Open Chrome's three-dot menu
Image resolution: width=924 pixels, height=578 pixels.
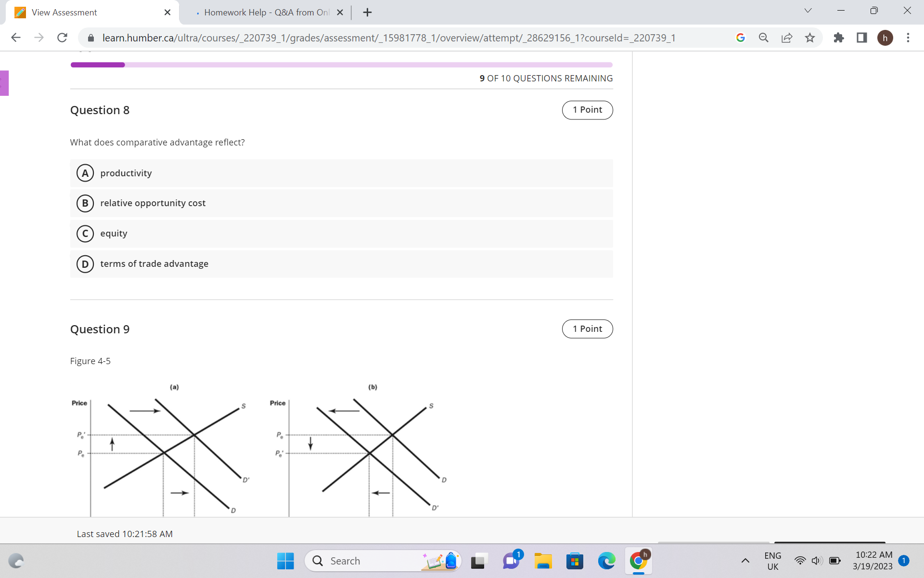pos(908,38)
